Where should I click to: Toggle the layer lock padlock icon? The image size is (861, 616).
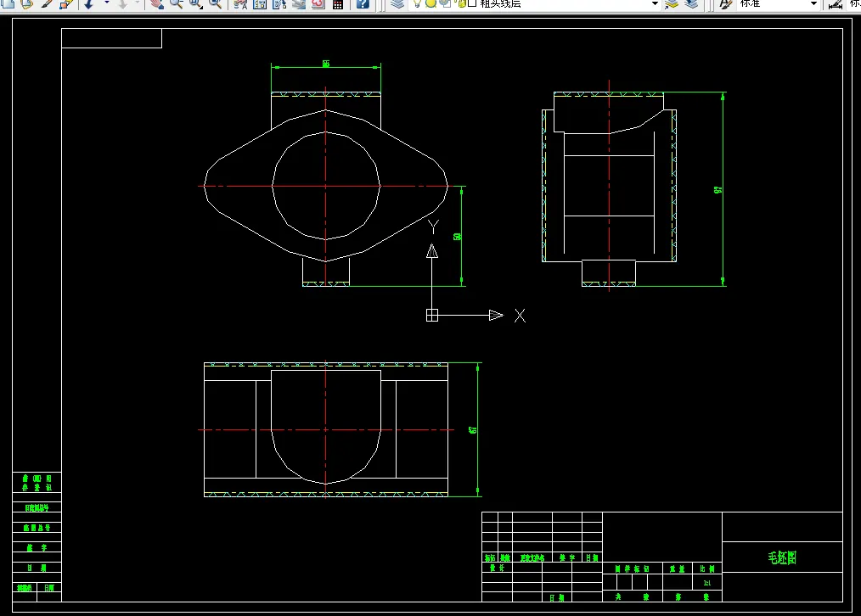460,3
